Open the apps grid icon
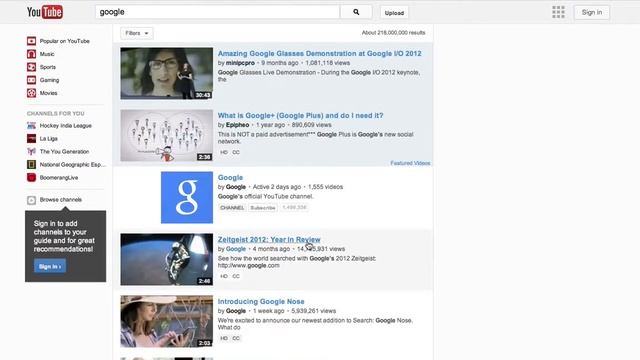640x360 pixels. point(558,12)
